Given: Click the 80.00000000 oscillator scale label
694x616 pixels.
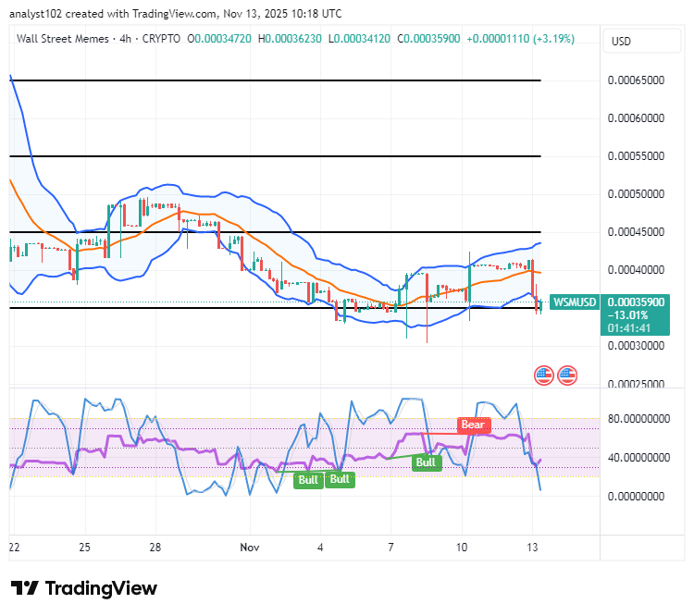Looking at the screenshot, I should pyautogui.click(x=638, y=419).
